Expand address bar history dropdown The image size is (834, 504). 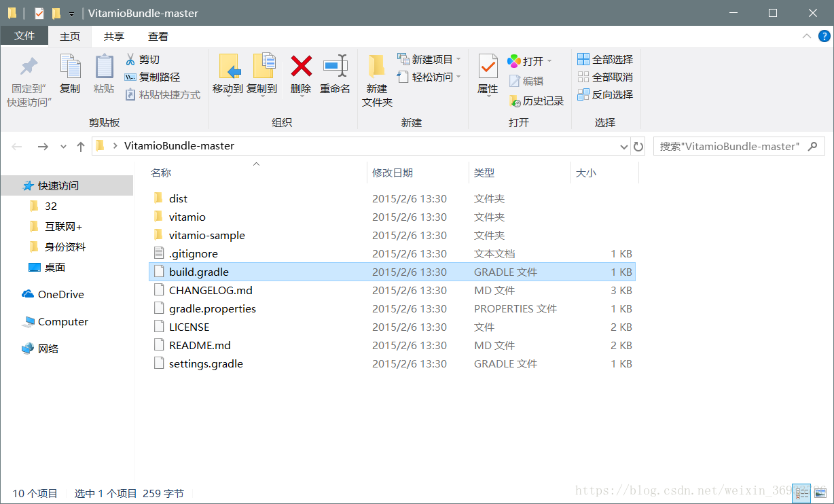[x=624, y=146]
